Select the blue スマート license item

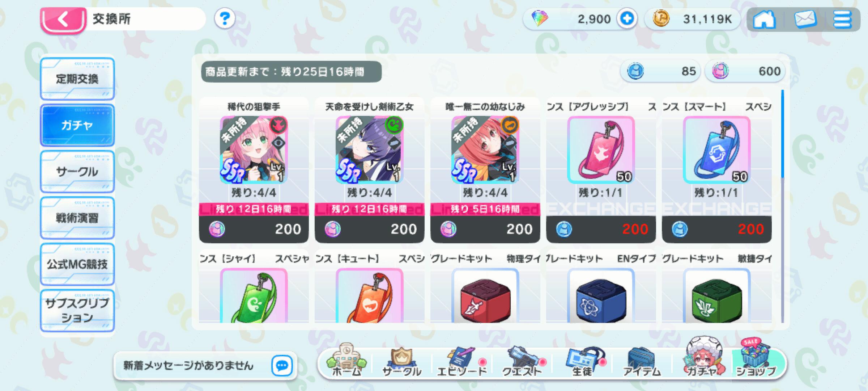coord(716,150)
